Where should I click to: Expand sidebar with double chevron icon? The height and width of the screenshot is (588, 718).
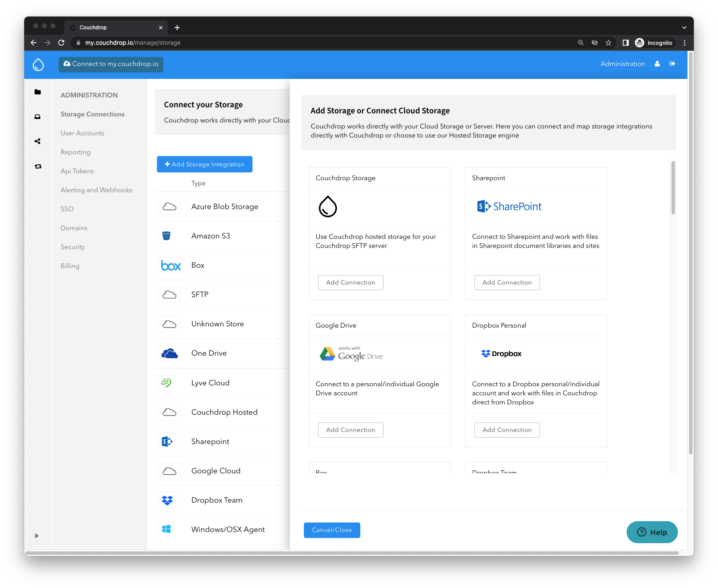(36, 536)
